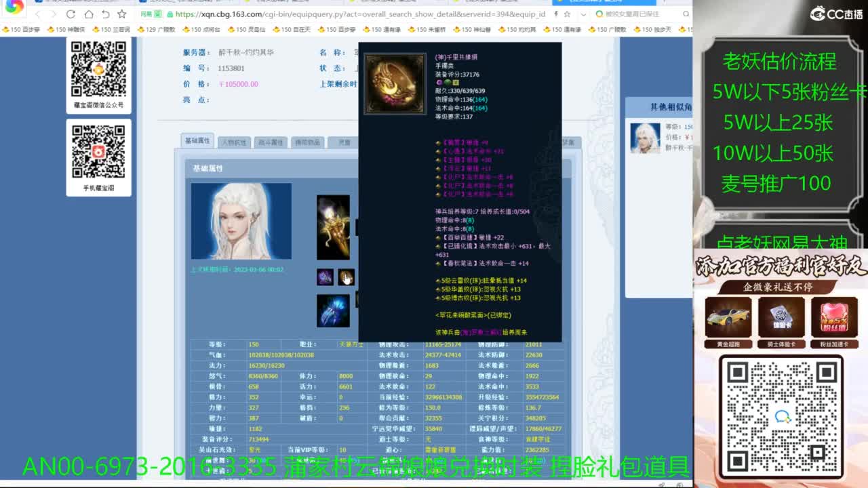
Task: Open the '129 广陵散' bookmark
Action: [x=156, y=30]
